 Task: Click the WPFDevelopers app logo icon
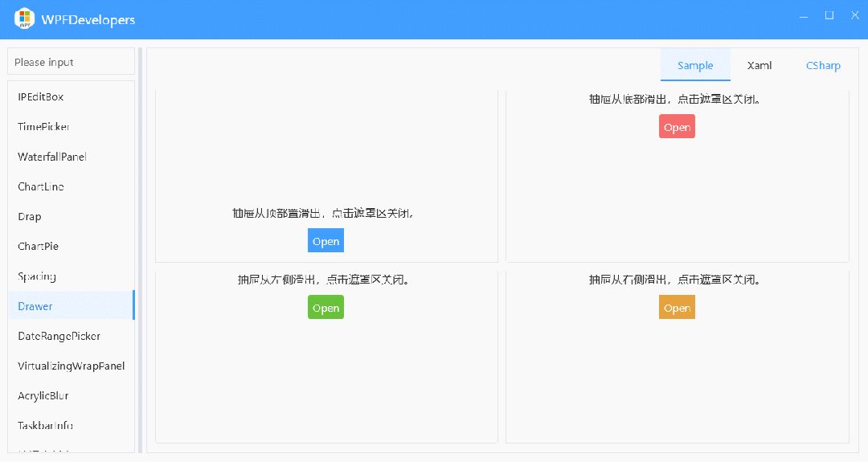coord(24,18)
